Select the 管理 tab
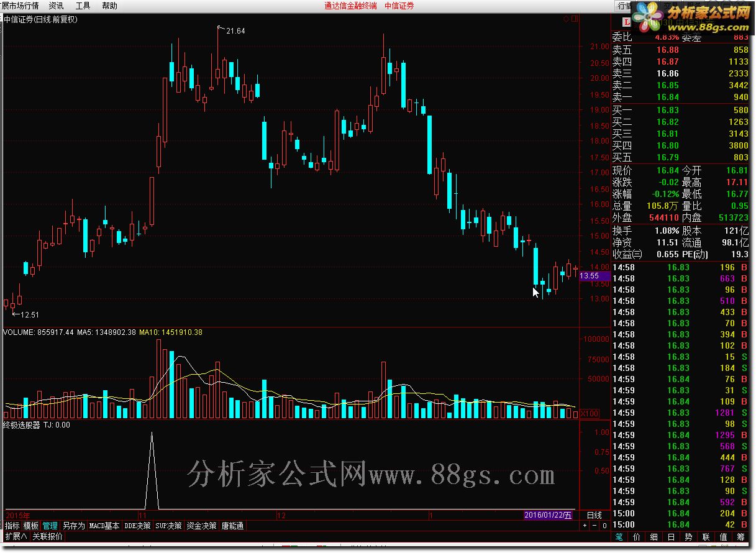The image size is (756, 553). tap(50, 526)
